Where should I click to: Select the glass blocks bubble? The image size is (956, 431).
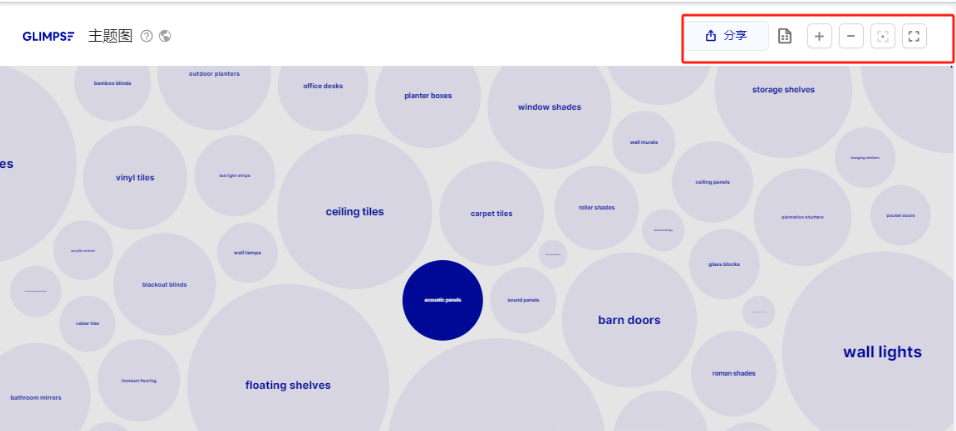[x=724, y=264]
